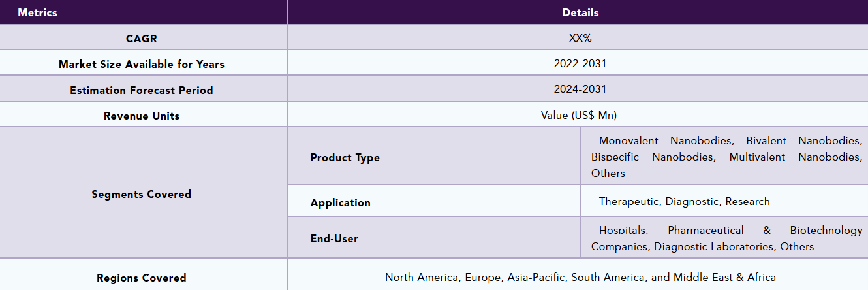Screen dimensions: 868x290
Task: Select the Regions Covered row label
Action: (142, 278)
